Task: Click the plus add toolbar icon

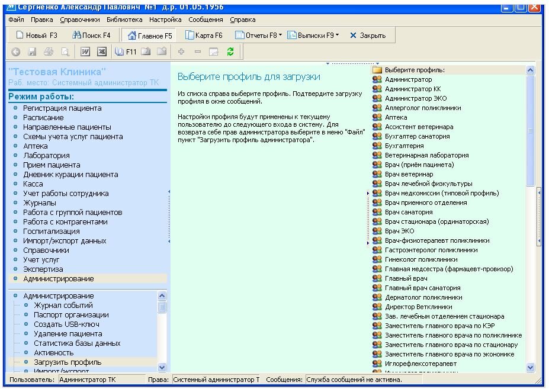Action: tap(181, 52)
